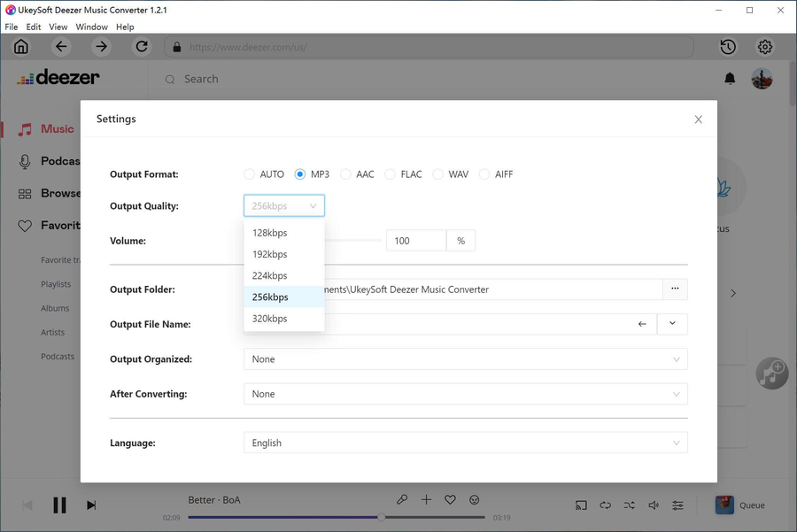This screenshot has width=797, height=532.
Task: Open the File menu
Action: click(x=12, y=27)
